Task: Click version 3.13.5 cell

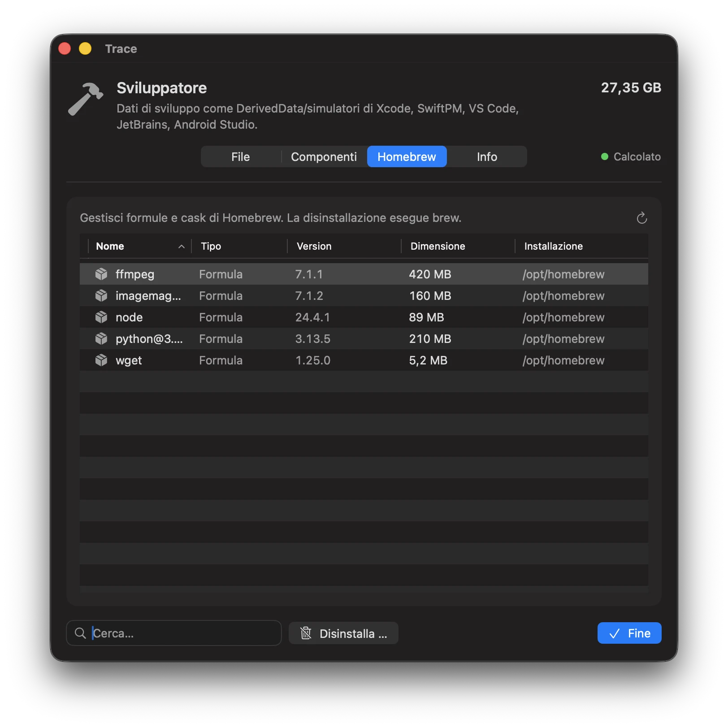Action: [312, 339]
